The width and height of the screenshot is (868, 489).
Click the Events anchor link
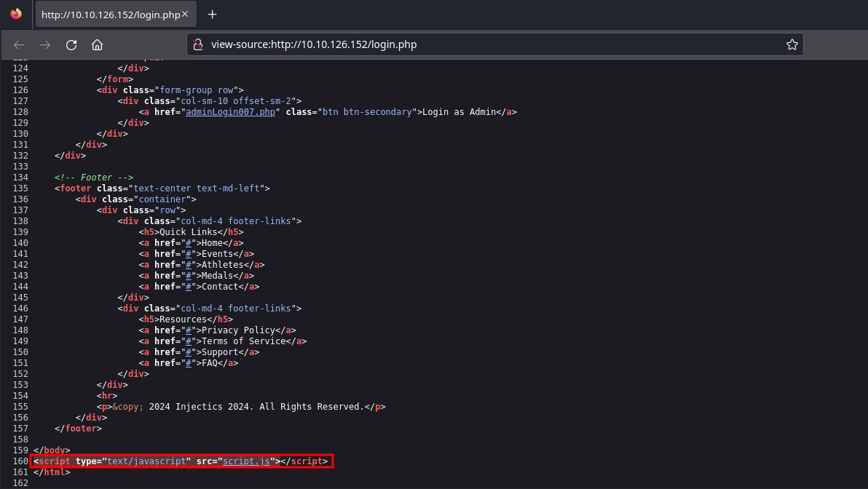[188, 253]
